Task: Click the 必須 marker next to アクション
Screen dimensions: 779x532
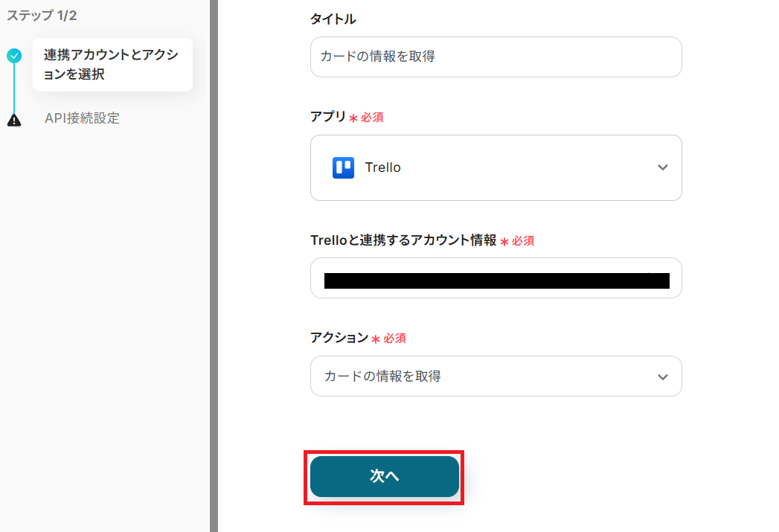Action: 394,339
